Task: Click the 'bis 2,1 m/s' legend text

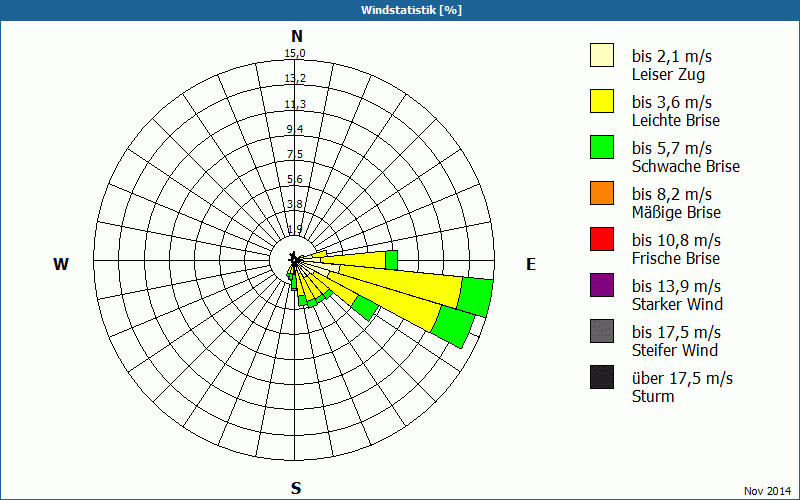Action: [672, 56]
